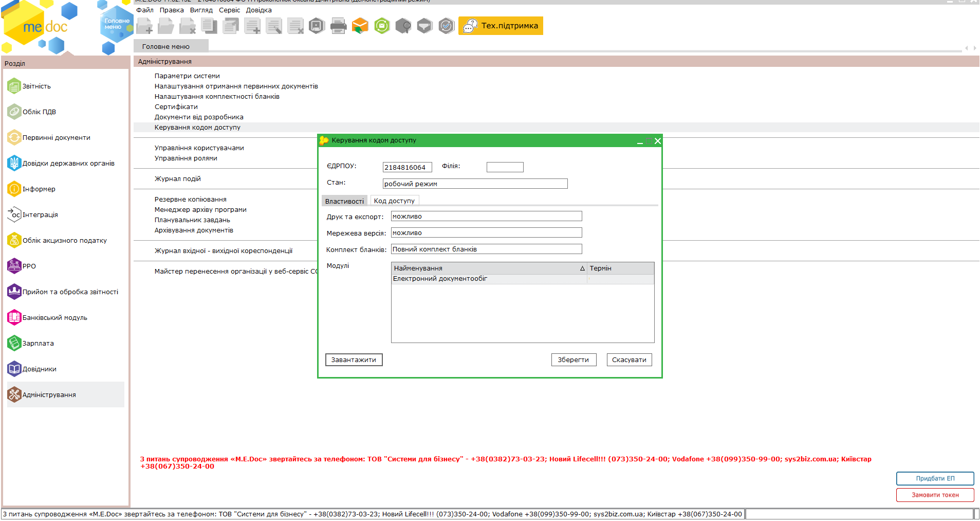This screenshot has height=521, width=980.
Task: Open the Файл menu
Action: [x=144, y=10]
